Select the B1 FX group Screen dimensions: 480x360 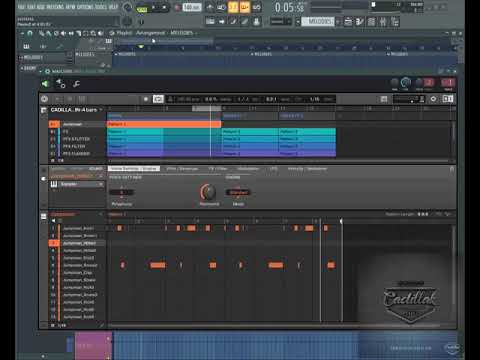tap(77, 132)
